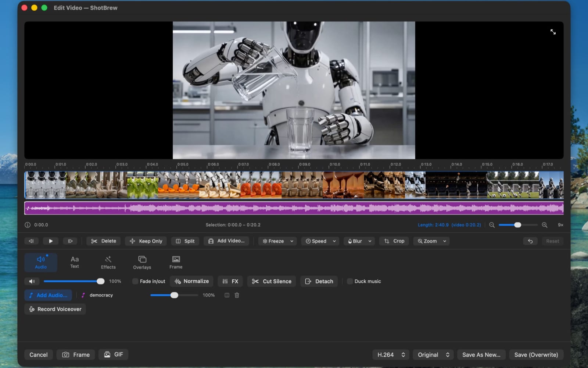Click the 0:10.0 timeline ruler mark
Image resolution: width=588 pixels, height=368 pixels.
[334, 164]
